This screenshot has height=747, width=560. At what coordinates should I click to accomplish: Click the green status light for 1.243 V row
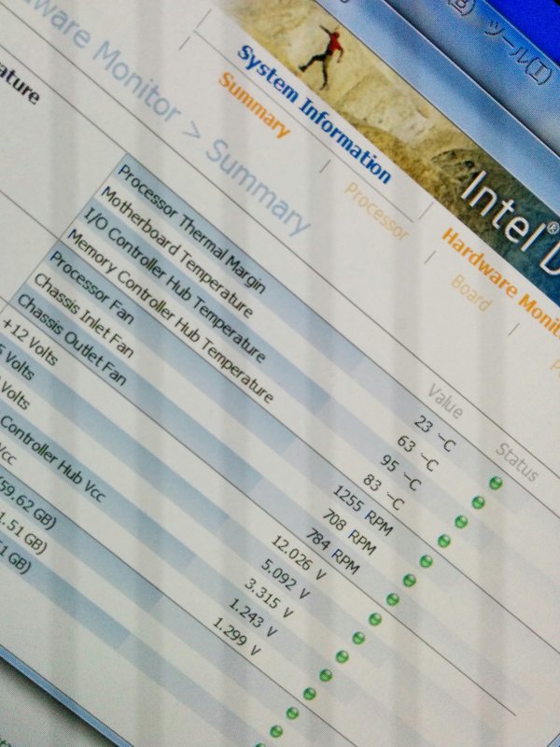[326, 675]
